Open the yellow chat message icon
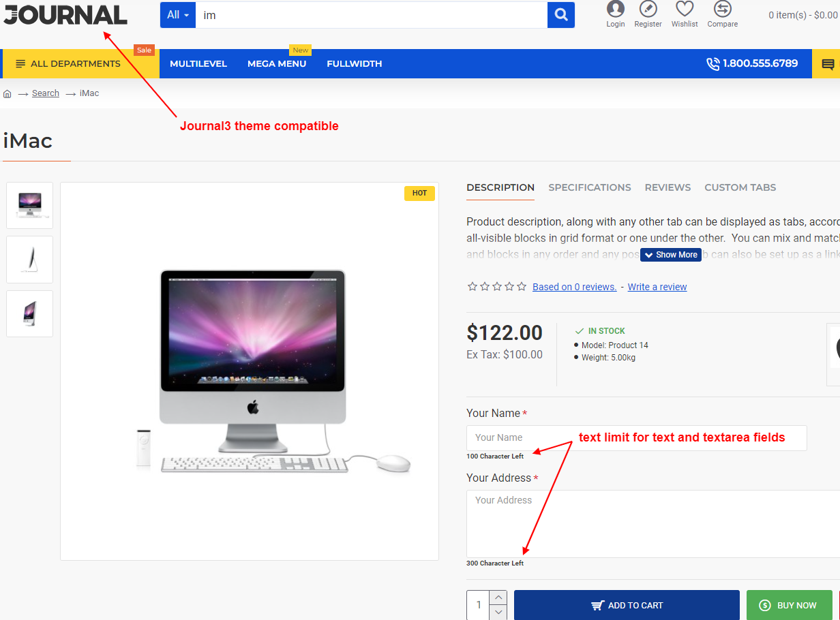Screen dimensions: 840x620 [828, 64]
